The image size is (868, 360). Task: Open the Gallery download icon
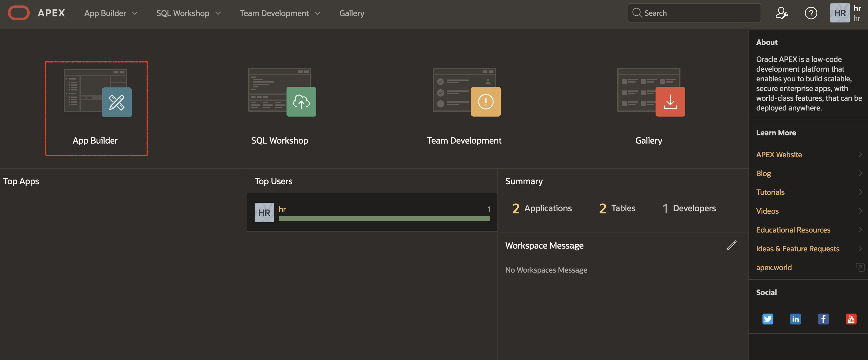point(670,102)
